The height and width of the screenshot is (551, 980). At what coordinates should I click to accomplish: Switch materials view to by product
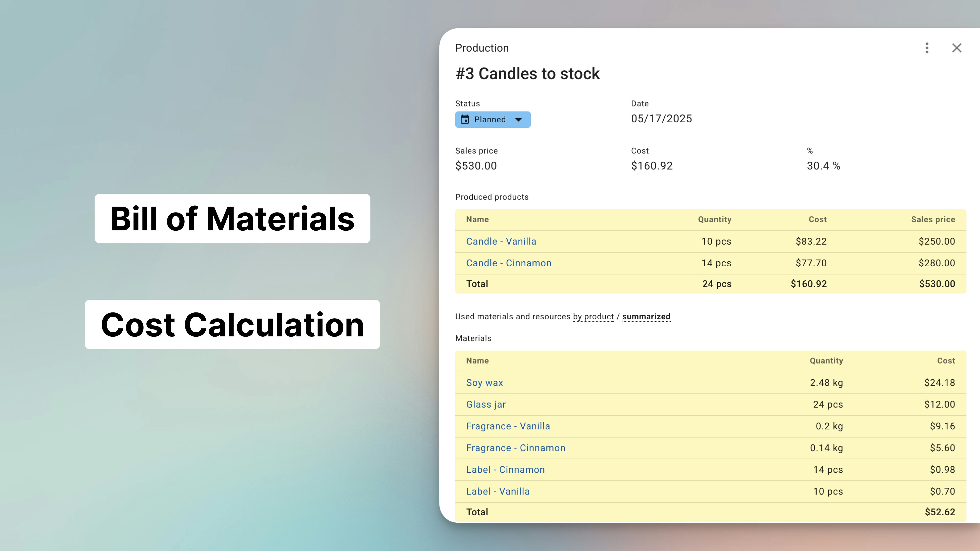click(x=593, y=317)
